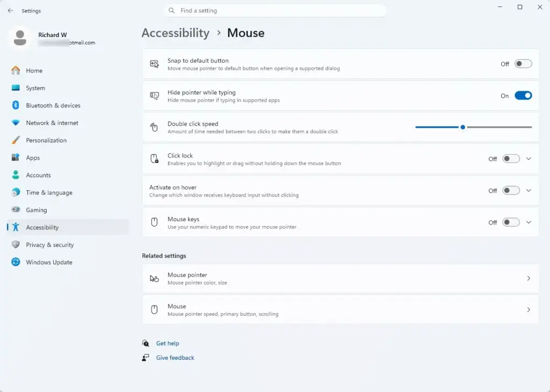Image resolution: width=550 pixels, height=392 pixels.
Task: Go back to Accessibility via breadcrumb
Action: pos(176,33)
